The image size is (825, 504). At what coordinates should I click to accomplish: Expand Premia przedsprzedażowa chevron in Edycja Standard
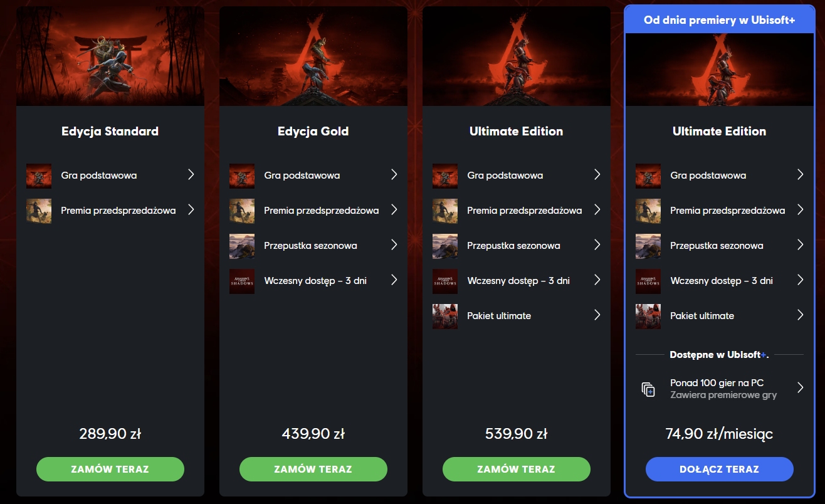pos(191,210)
